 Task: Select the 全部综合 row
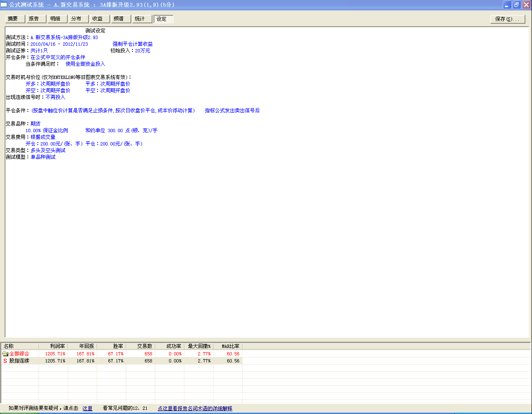pyautogui.click(x=122, y=354)
